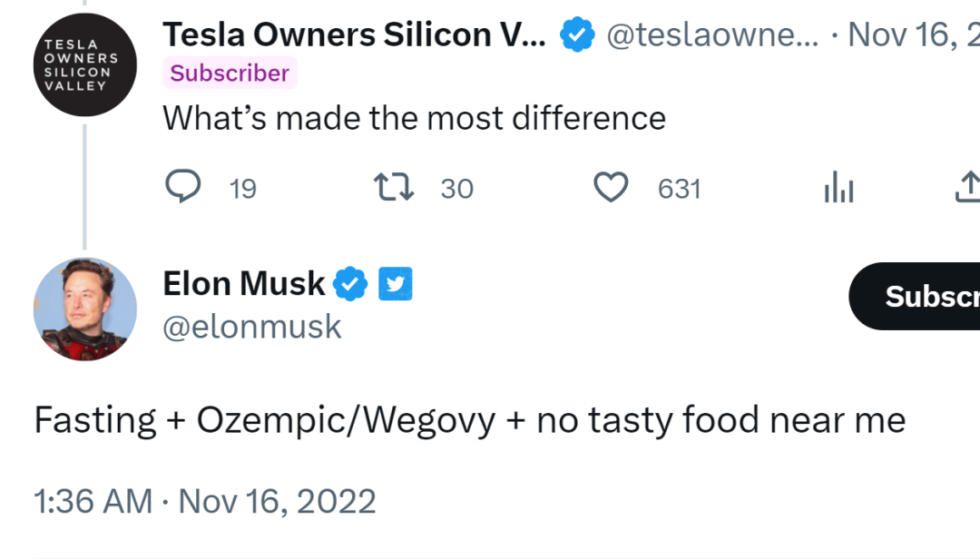Click the share upload icon
Viewport: 980px width, 559px height.
point(967,187)
